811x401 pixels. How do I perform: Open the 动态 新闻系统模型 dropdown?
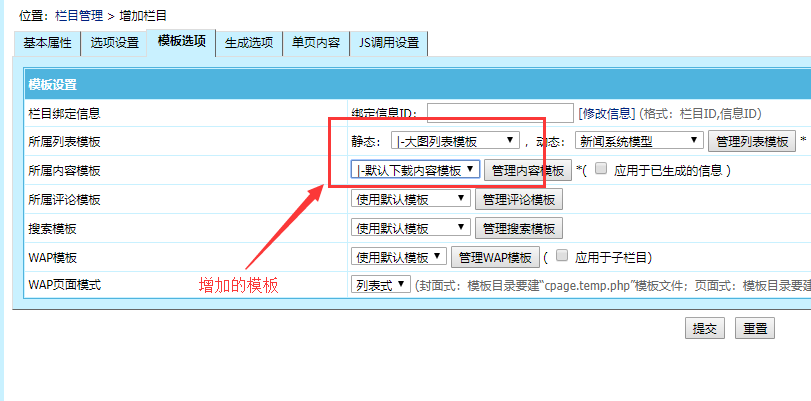[640, 141]
